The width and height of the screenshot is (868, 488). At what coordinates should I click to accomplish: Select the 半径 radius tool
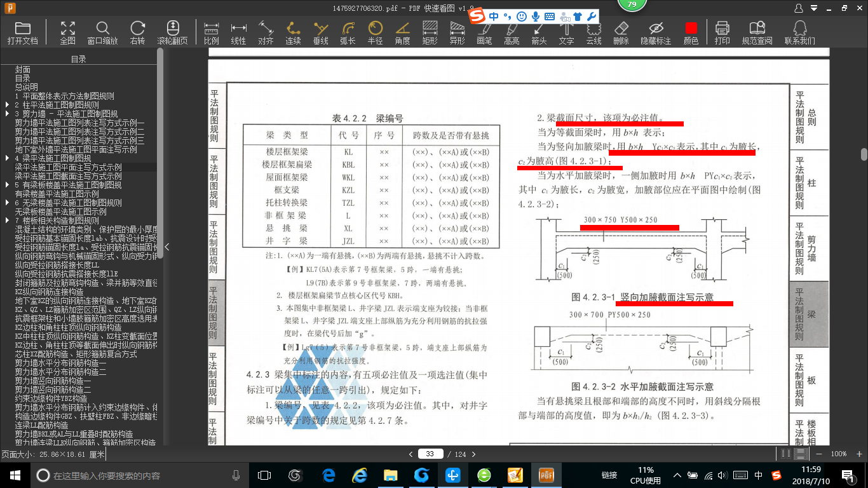[x=375, y=33]
